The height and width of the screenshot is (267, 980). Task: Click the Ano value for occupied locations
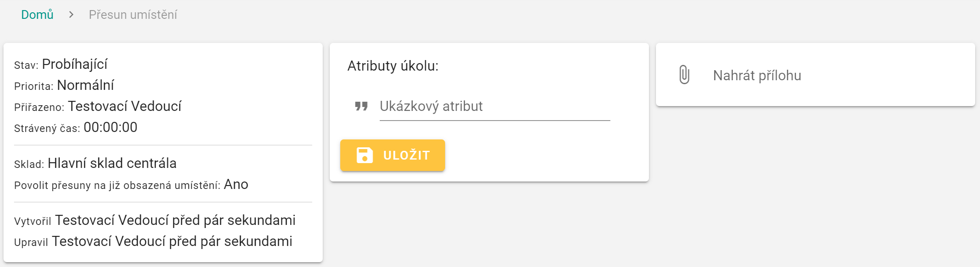point(236,184)
